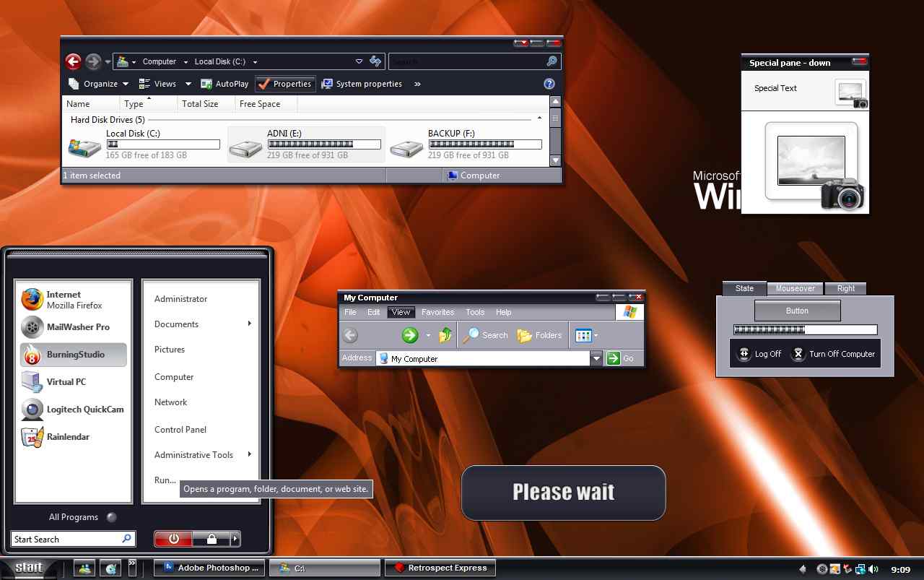This screenshot has width=924, height=580.
Task: Expand the arrow after Local Disk (C:) breadcrumb
Action: [x=255, y=62]
